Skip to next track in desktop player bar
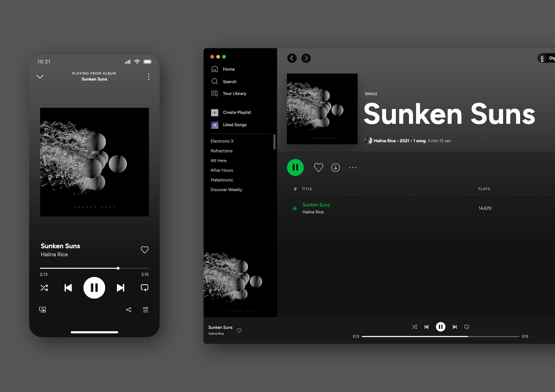Screen dimensions: 555x392 click(455, 327)
